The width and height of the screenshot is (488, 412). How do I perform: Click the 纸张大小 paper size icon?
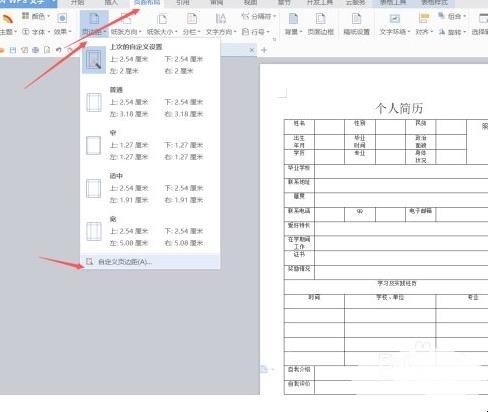coord(162,19)
